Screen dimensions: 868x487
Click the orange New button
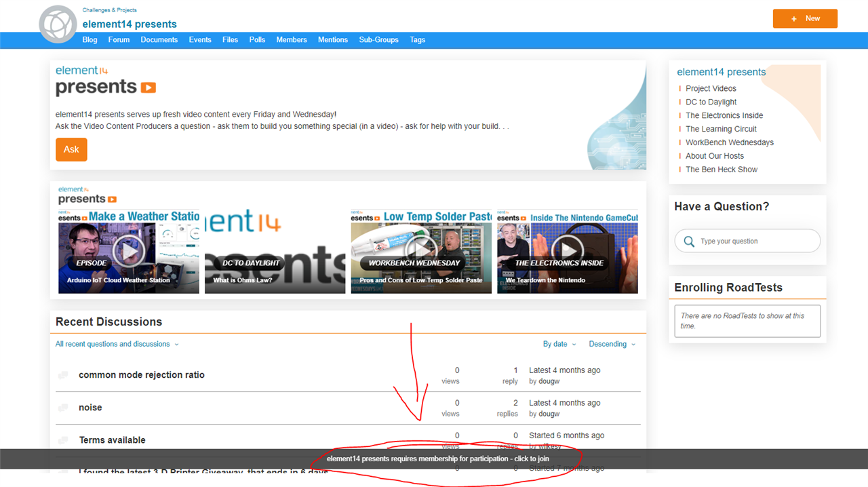(805, 18)
